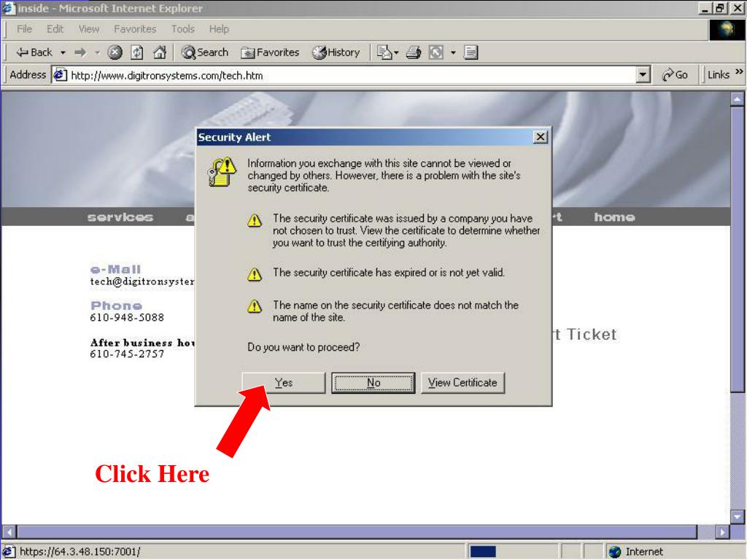The width and height of the screenshot is (747, 560).
Task: Click the address bar page icon
Action: (x=60, y=75)
